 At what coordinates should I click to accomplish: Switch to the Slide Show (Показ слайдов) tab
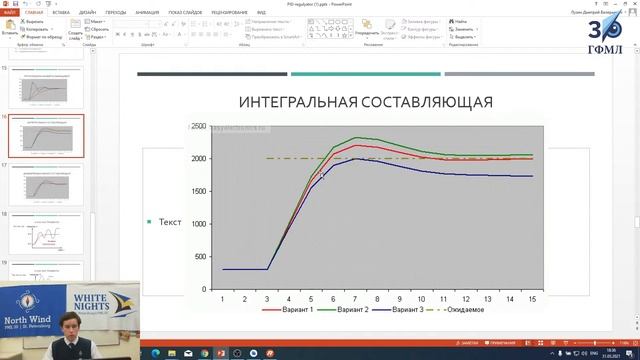185,13
